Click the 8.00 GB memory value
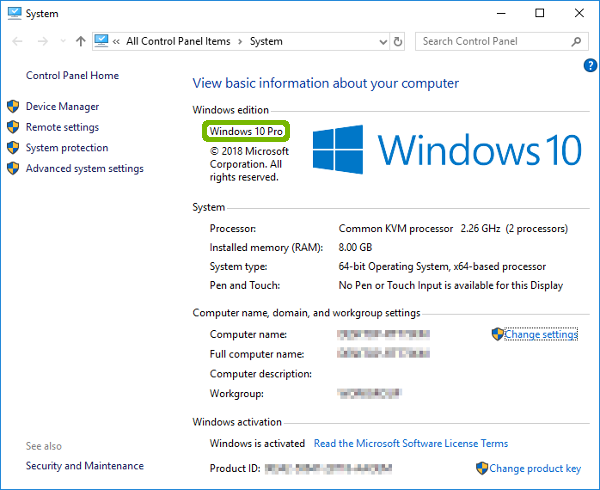 point(355,247)
